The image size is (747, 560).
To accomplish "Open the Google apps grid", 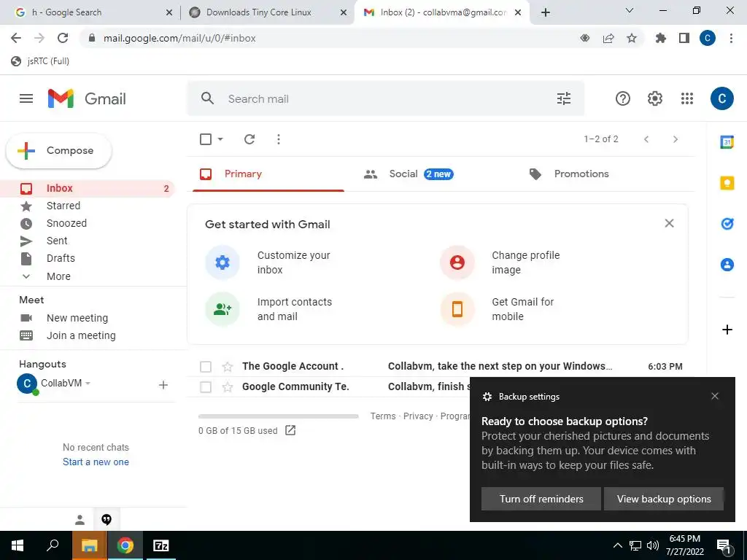I will point(687,98).
